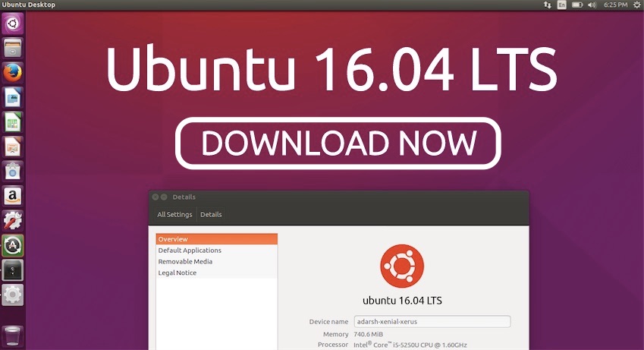Image resolution: width=644 pixels, height=350 pixels.
Task: Select Removable Media in sidebar
Action: tap(216, 261)
